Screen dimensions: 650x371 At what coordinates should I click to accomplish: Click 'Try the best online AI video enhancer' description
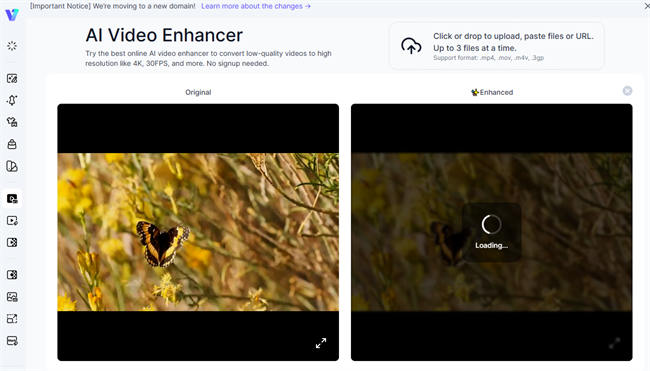(208, 58)
